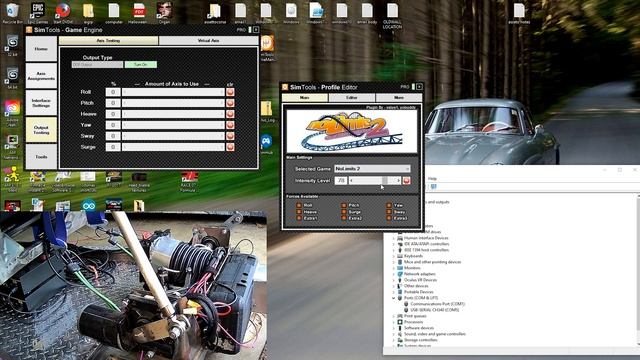
Task: Open Output Testing section
Action: (41, 130)
